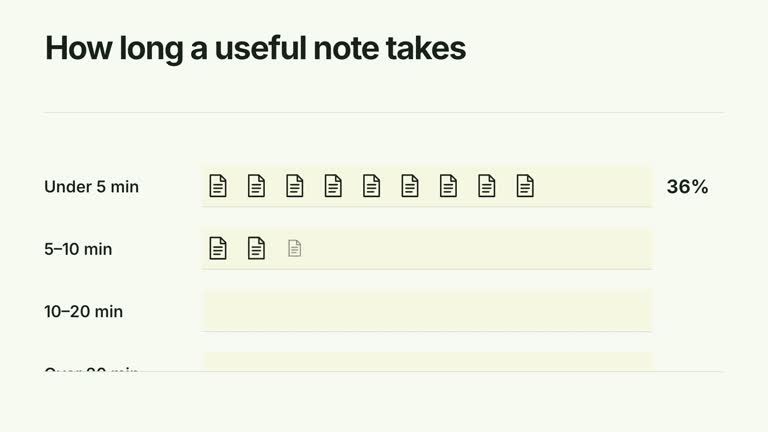This screenshot has width=768, height=432.
Task: Click the sixth document icon in Under 5 min row
Action: point(409,186)
